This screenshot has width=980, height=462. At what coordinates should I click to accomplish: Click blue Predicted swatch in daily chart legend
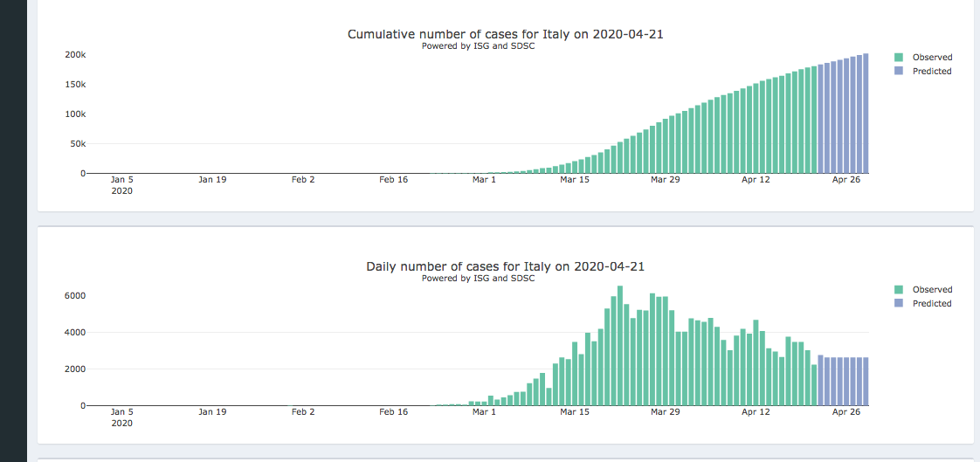[899, 304]
